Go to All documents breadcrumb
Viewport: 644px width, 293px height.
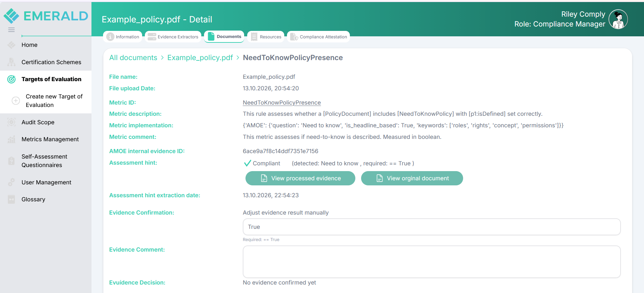(x=133, y=58)
